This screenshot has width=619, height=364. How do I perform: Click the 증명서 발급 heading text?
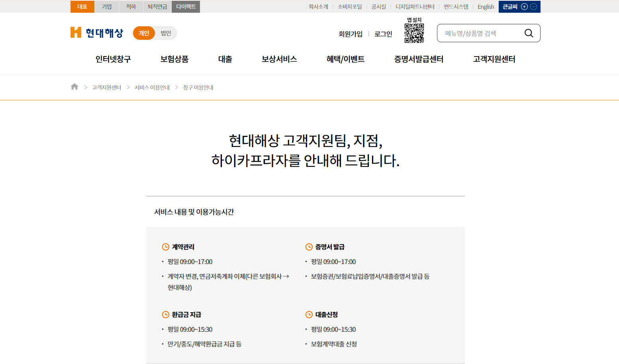pyautogui.click(x=330, y=247)
